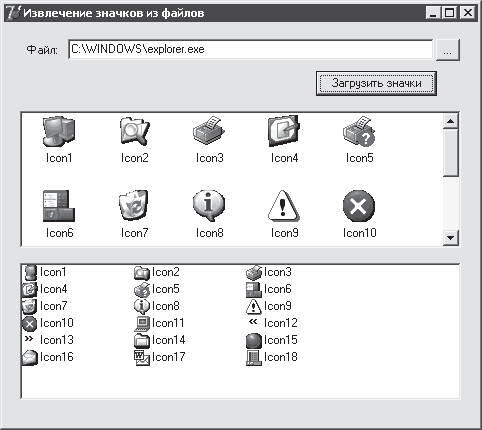Select Icon14 folder item in small list

point(160,340)
